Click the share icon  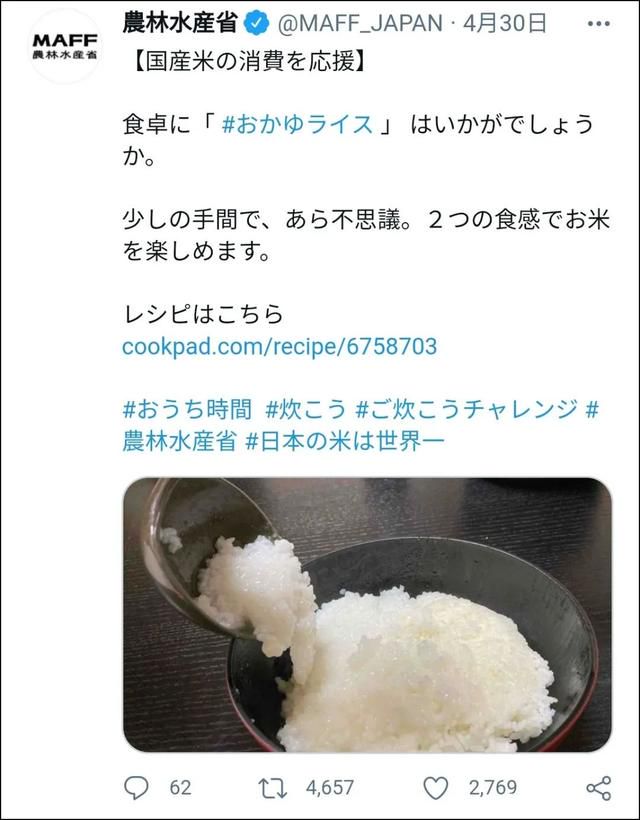(x=598, y=788)
